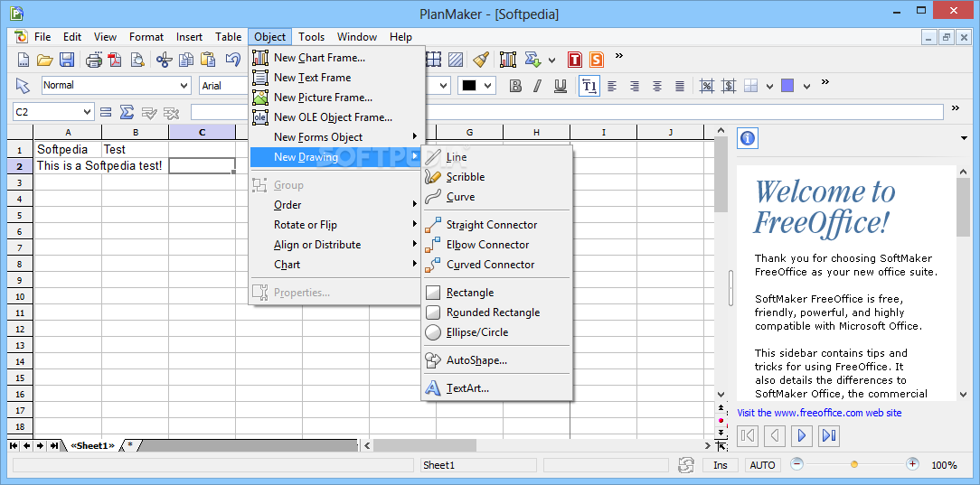Open print preview with the magnifier page icon
The image size is (980, 485).
(137, 60)
